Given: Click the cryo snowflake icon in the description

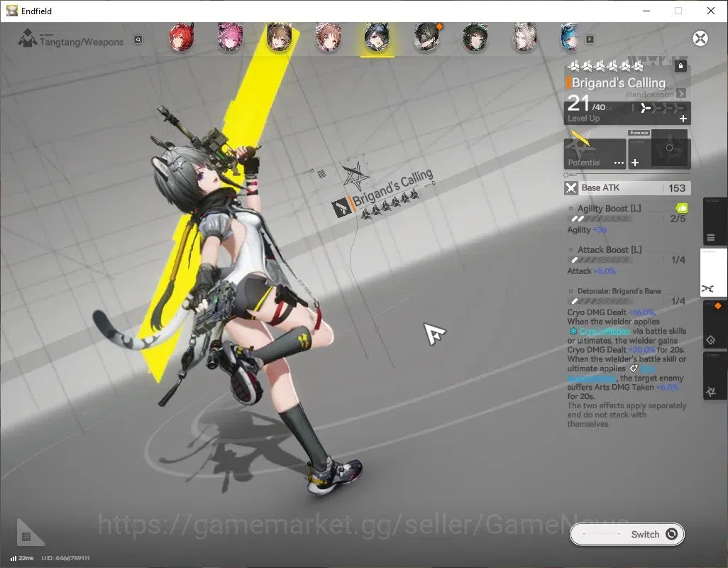Looking at the screenshot, I should (573, 331).
